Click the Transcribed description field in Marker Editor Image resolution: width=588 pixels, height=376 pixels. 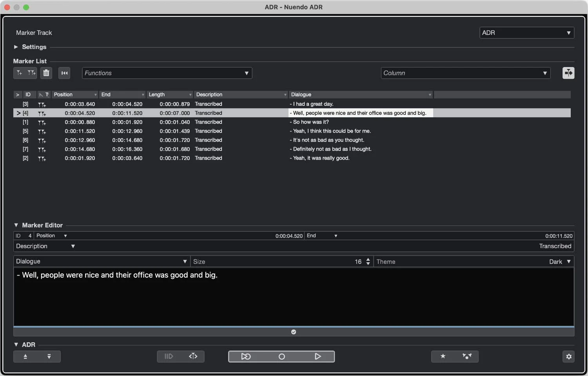pyautogui.click(x=555, y=246)
